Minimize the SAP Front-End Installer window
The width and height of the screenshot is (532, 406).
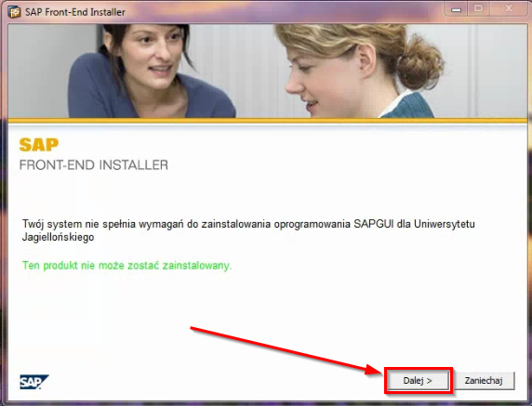coord(456,9)
